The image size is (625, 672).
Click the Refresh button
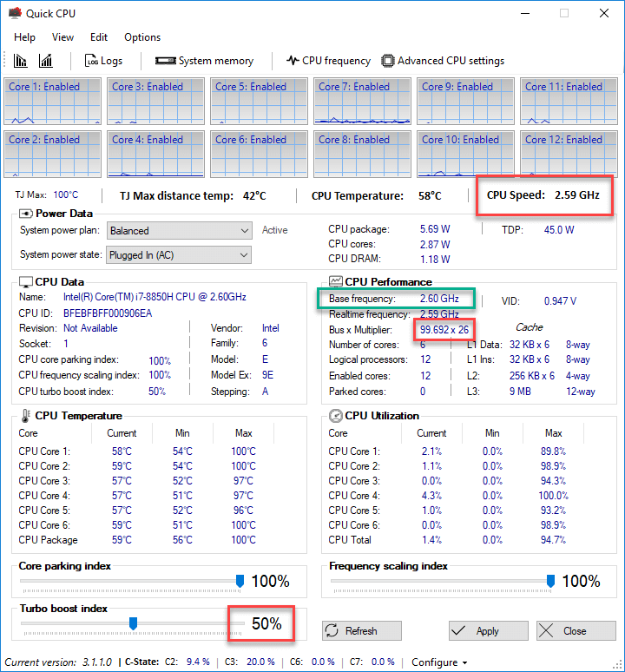click(x=362, y=631)
